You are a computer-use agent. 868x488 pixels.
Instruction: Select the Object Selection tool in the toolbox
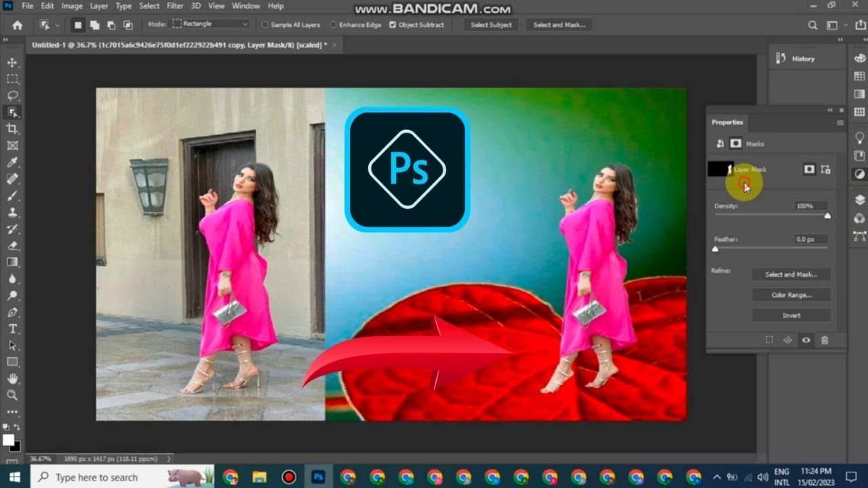click(x=12, y=113)
